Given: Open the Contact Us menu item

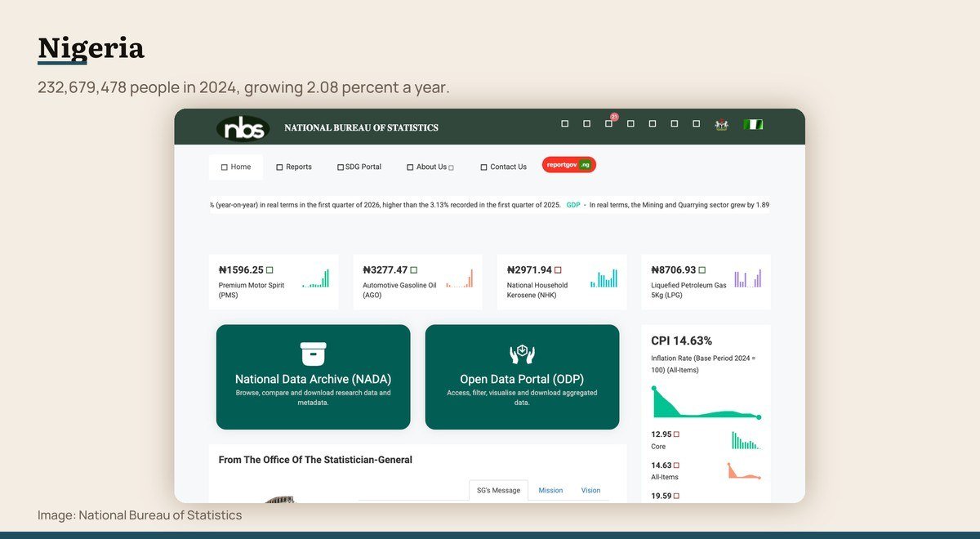Looking at the screenshot, I should 503,167.
